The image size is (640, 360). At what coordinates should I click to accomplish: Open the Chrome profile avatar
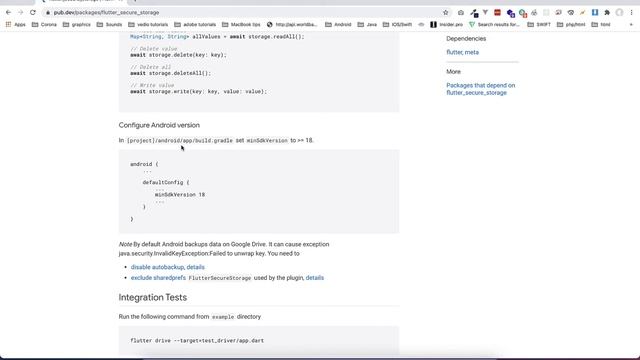click(619, 13)
